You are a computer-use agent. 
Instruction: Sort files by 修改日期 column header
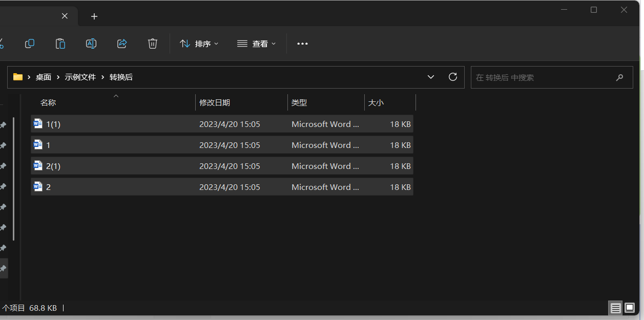215,103
